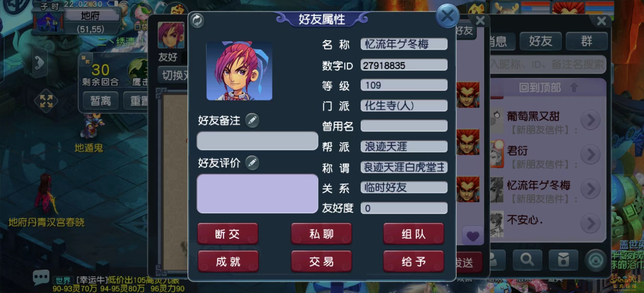Click the 交易 button
This screenshot has width=644, height=293.
[322, 262]
